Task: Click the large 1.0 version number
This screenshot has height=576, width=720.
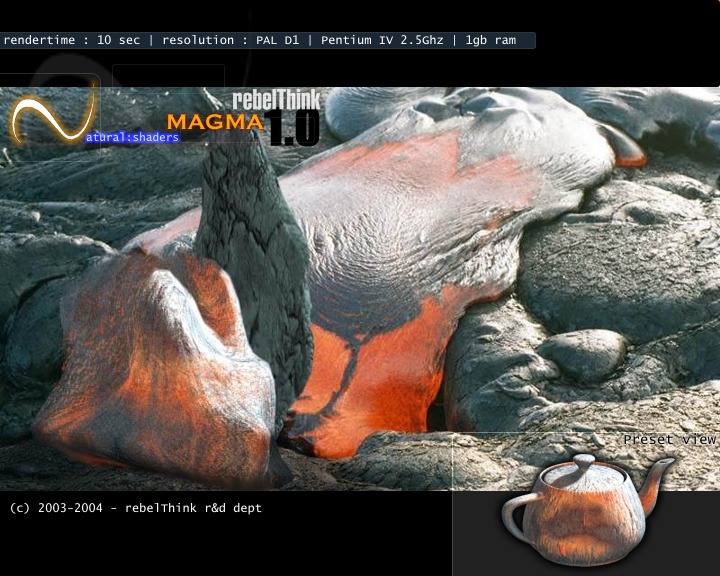Action: 293,128
